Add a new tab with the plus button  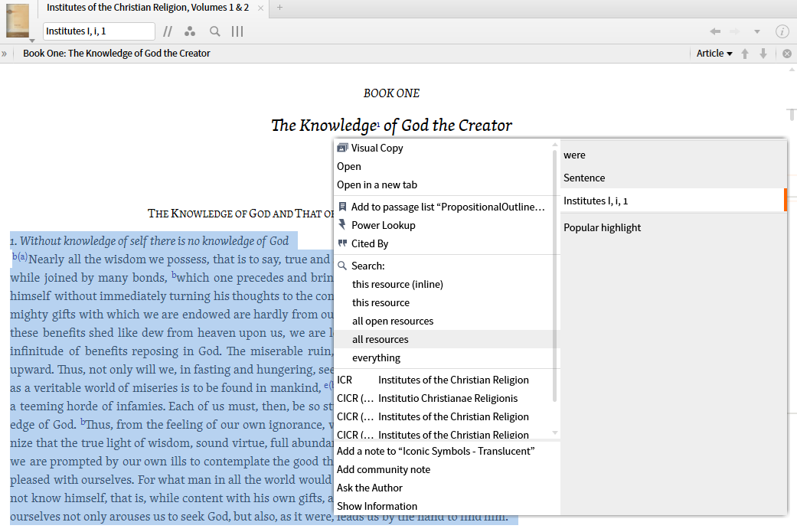[x=279, y=8]
